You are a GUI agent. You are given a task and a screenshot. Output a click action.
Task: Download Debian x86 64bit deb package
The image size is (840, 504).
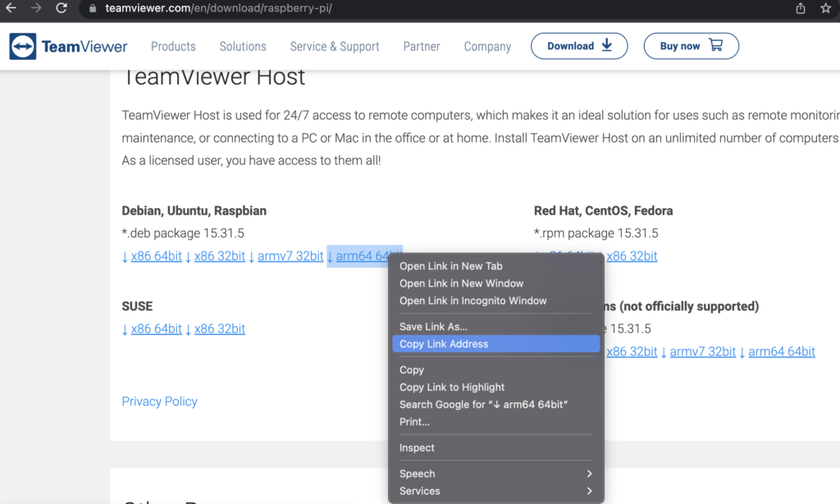point(156,257)
